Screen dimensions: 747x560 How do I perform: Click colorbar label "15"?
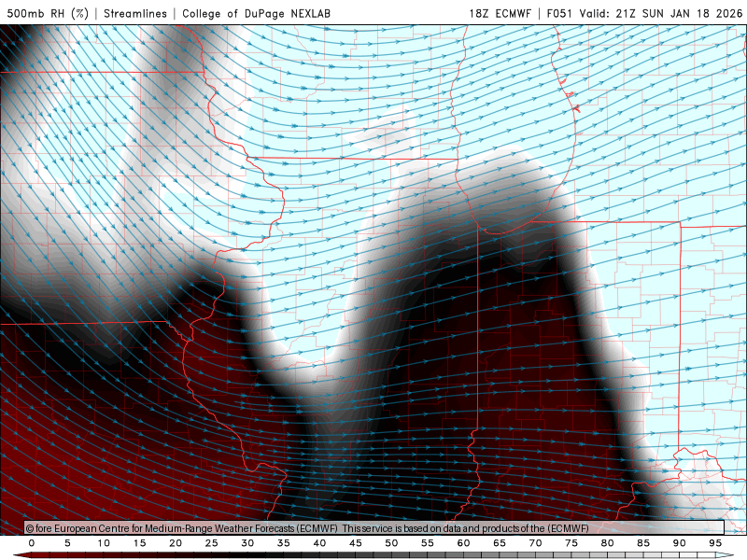[139, 543]
